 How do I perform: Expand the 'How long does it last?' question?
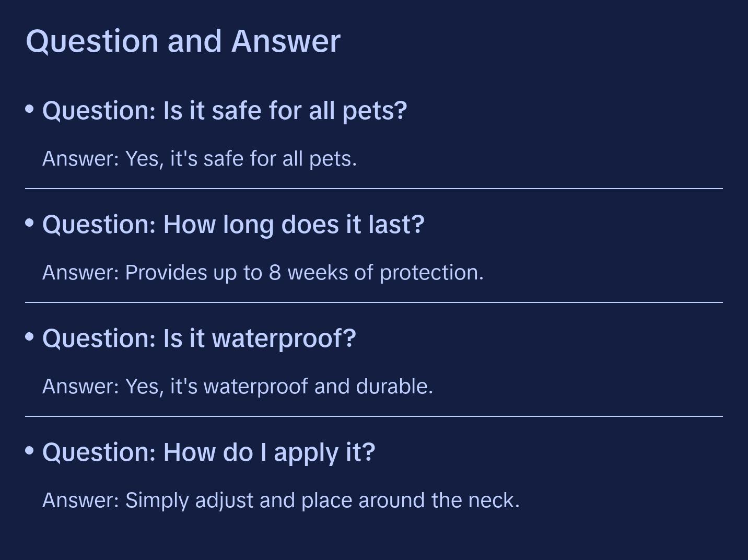pyautogui.click(x=233, y=224)
